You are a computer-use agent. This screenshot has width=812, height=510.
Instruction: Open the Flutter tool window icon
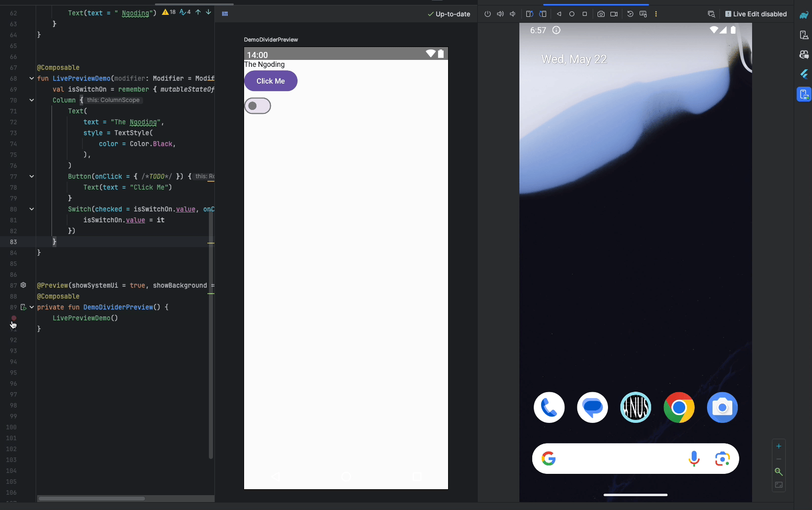click(x=804, y=74)
